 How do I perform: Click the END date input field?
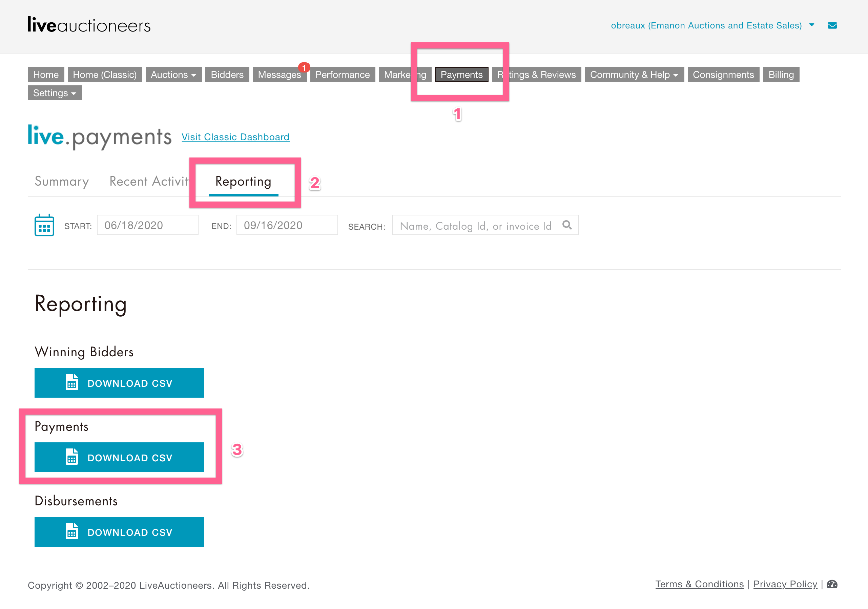point(287,225)
